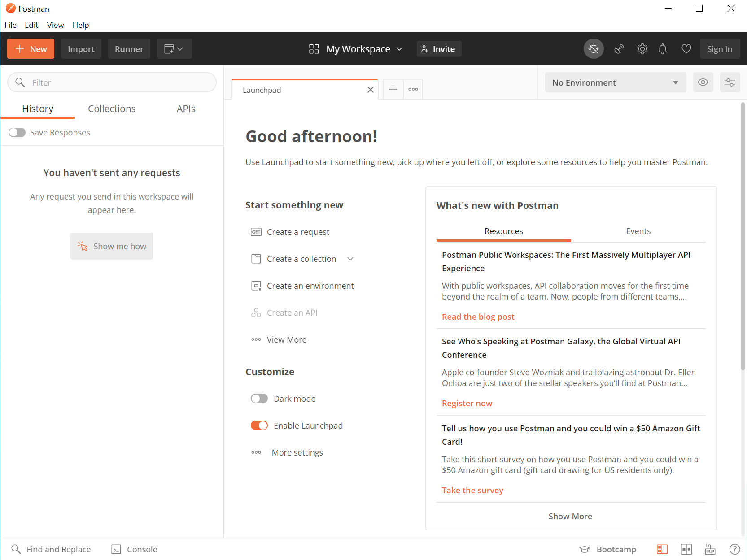This screenshot has width=747, height=560.
Task: Switch to the History tab
Action: pos(38,109)
